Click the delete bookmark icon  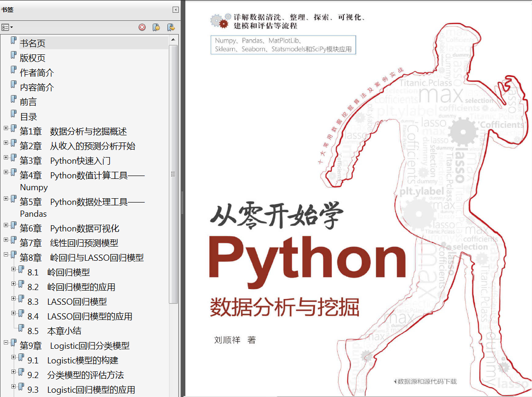tap(142, 27)
